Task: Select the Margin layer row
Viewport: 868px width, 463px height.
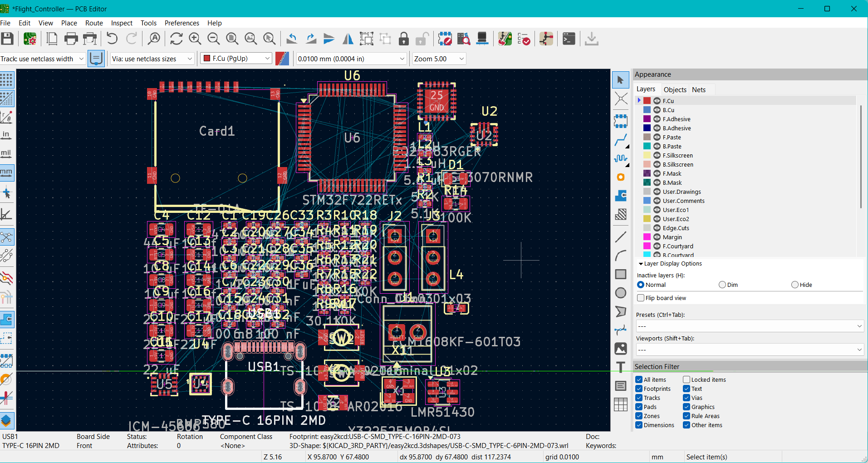Action: click(746, 237)
